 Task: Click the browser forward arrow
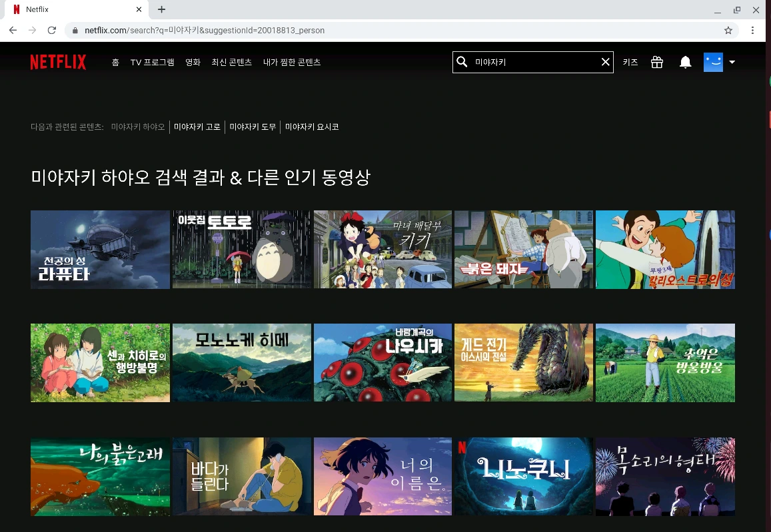pyautogui.click(x=32, y=30)
